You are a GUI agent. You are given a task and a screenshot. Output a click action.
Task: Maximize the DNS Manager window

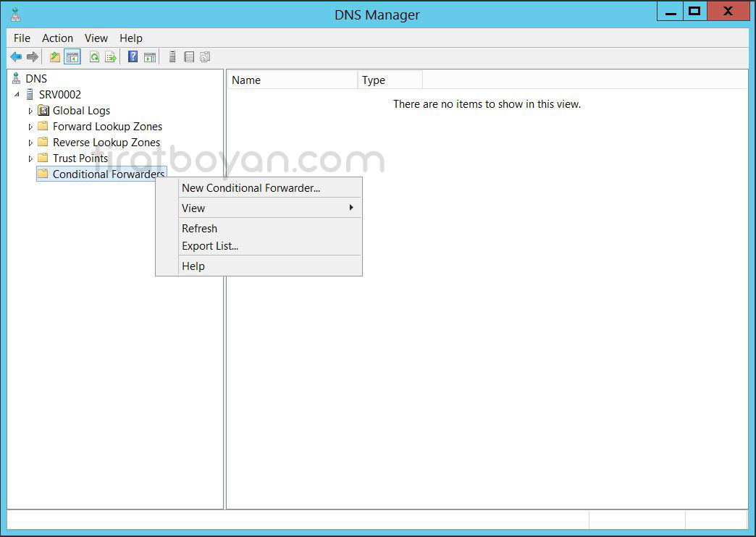coord(694,12)
